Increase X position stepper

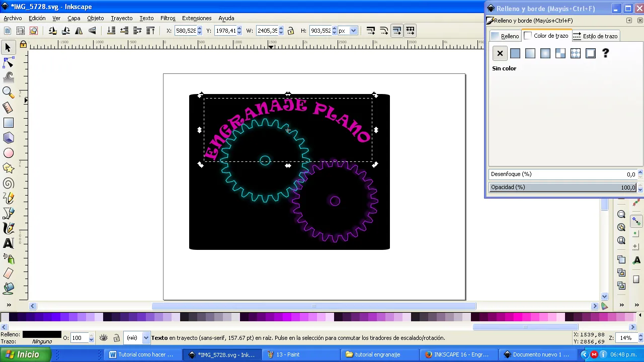[200, 28]
